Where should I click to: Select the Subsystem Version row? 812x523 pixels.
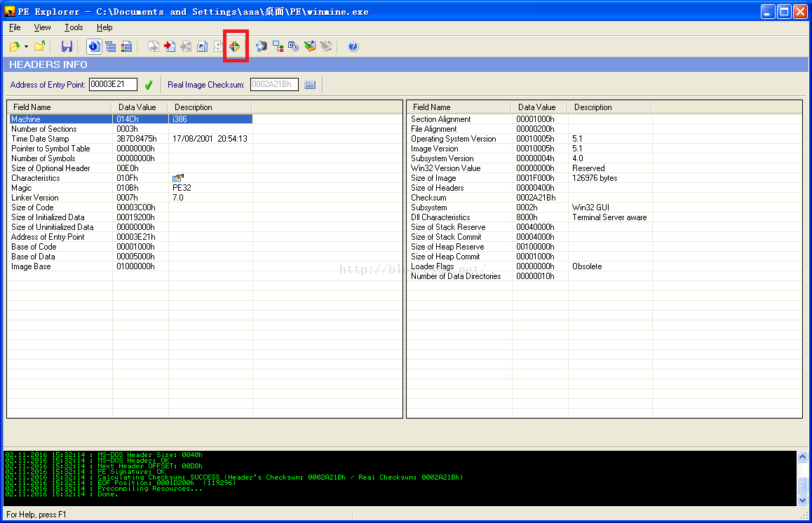coord(530,158)
